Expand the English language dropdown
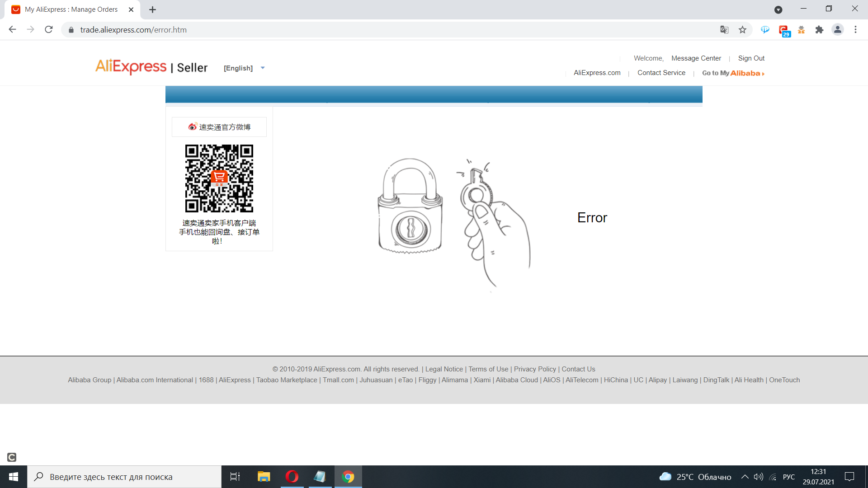868x488 pixels. [244, 68]
